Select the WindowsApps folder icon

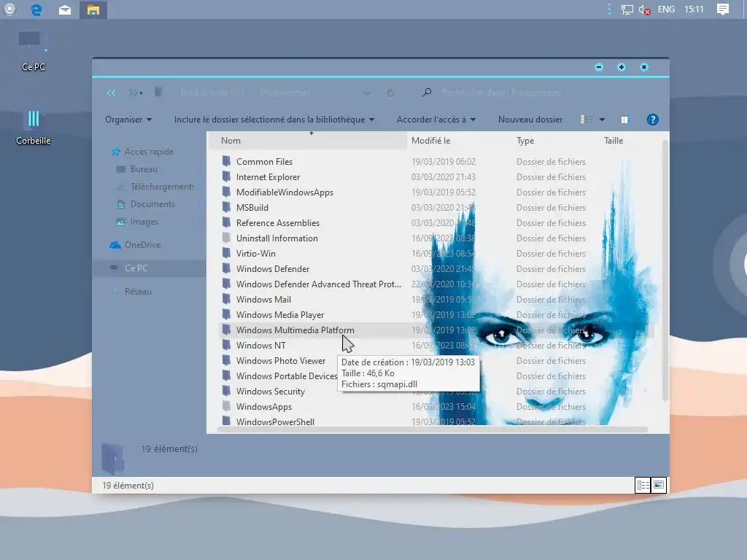[x=227, y=406]
